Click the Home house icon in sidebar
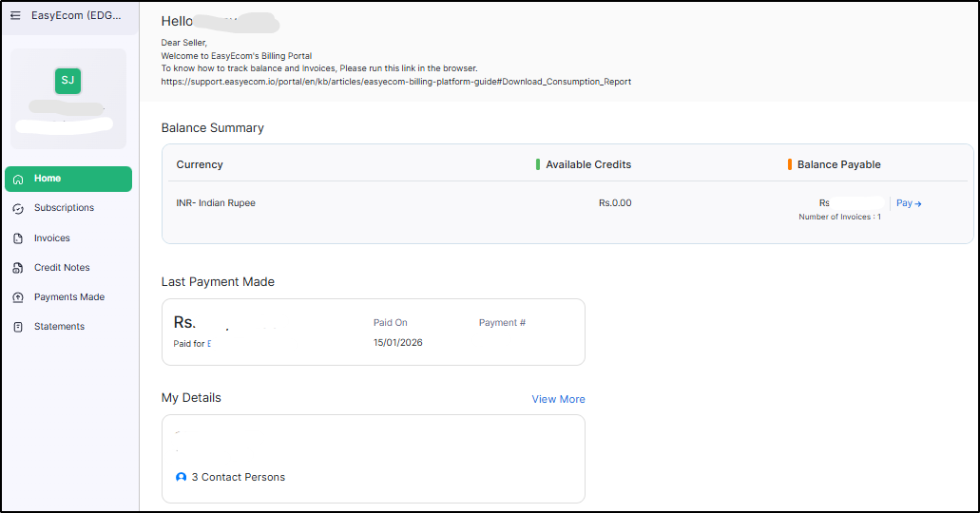 [x=18, y=179]
